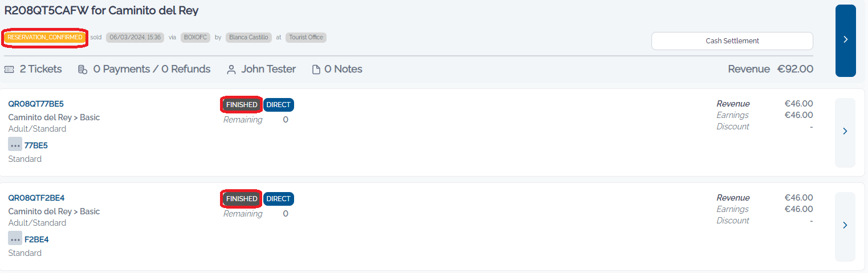Click FINISHED badge on first ticket
This screenshot has width=868, height=273.
[x=242, y=104]
